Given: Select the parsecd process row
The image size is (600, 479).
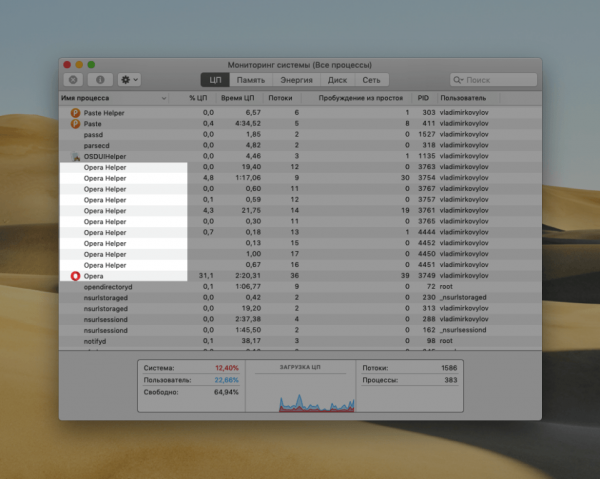Looking at the screenshot, I should (x=300, y=145).
